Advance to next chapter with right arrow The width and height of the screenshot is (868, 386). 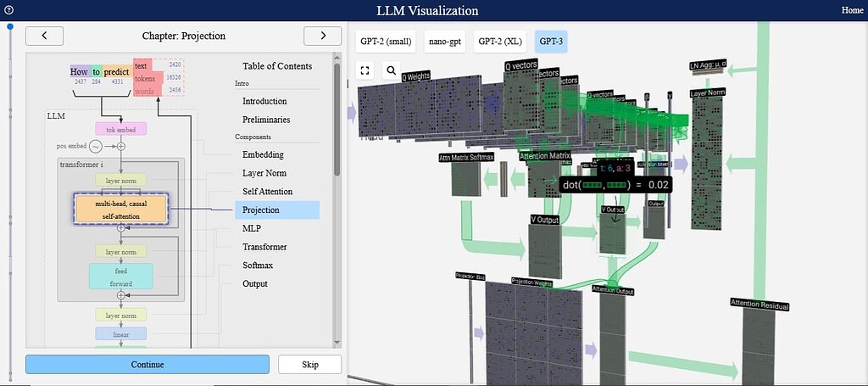(x=323, y=36)
